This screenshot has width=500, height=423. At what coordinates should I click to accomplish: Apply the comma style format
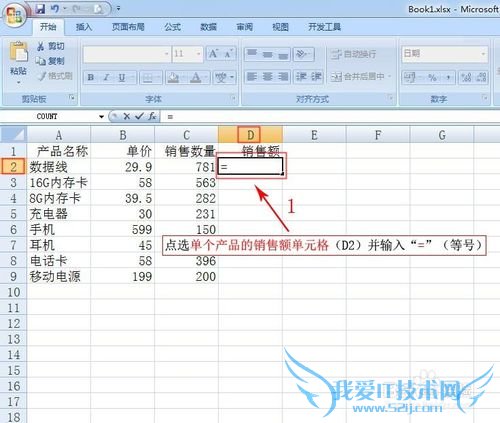tap(448, 78)
